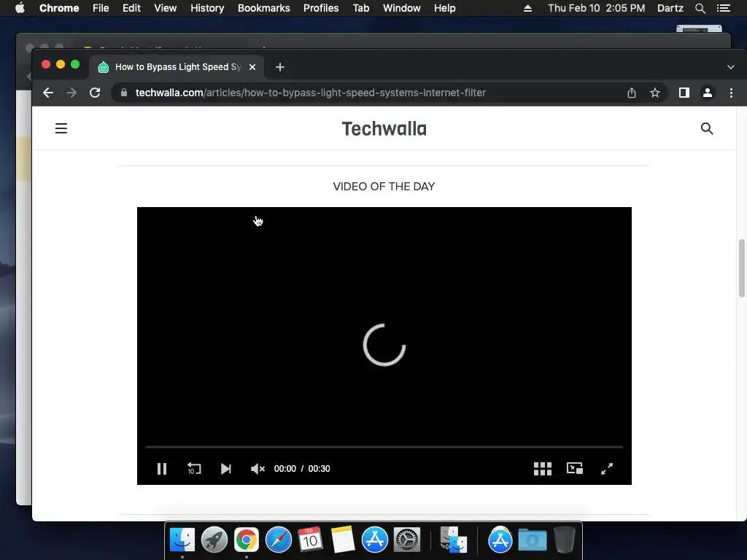Reload the current page
747x560 pixels.
pyautogui.click(x=95, y=93)
